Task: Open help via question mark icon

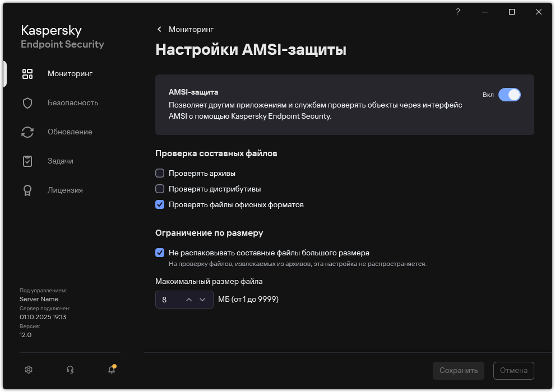Action: 457,12
